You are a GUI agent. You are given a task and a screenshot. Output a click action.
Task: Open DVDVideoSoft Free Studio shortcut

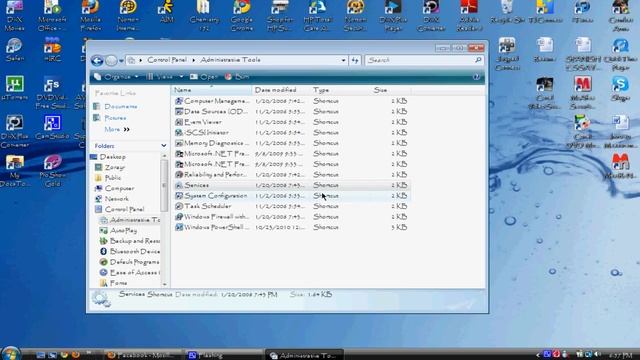pyautogui.click(x=52, y=93)
